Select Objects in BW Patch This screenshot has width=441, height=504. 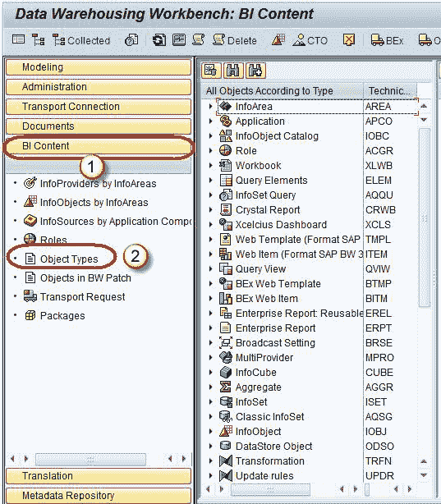[85, 277]
